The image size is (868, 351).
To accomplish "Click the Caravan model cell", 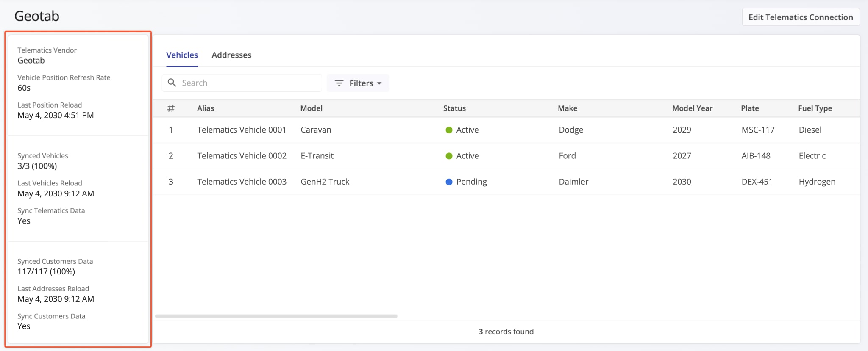I will (316, 130).
